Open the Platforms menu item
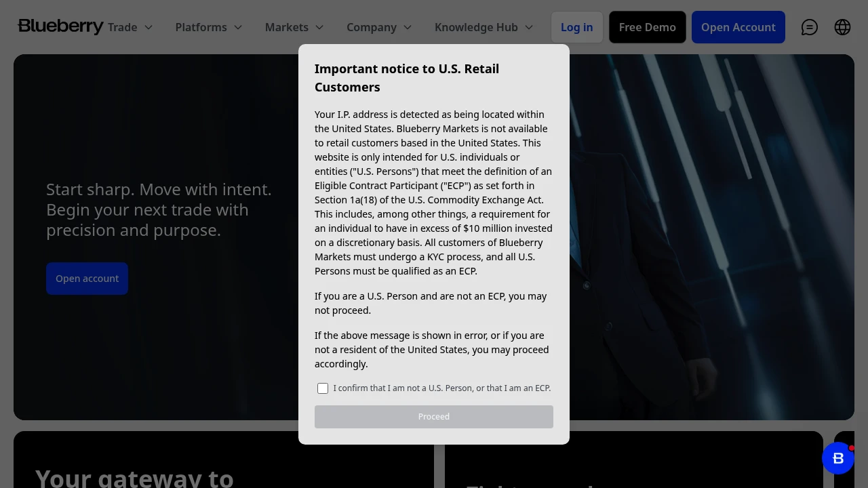 201,27
